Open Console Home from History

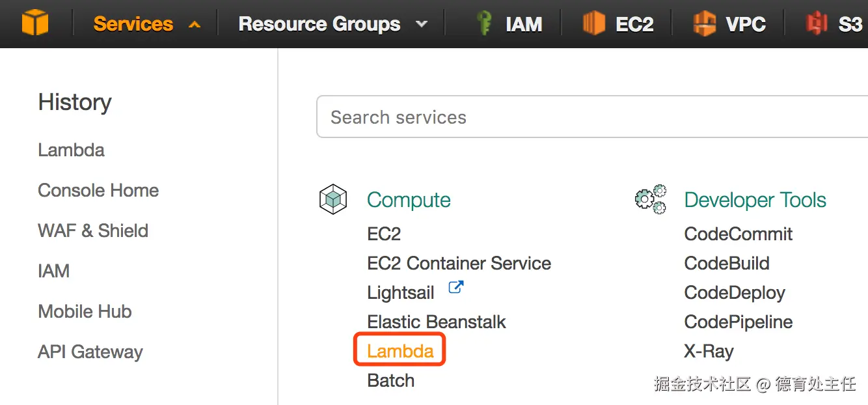coord(98,190)
